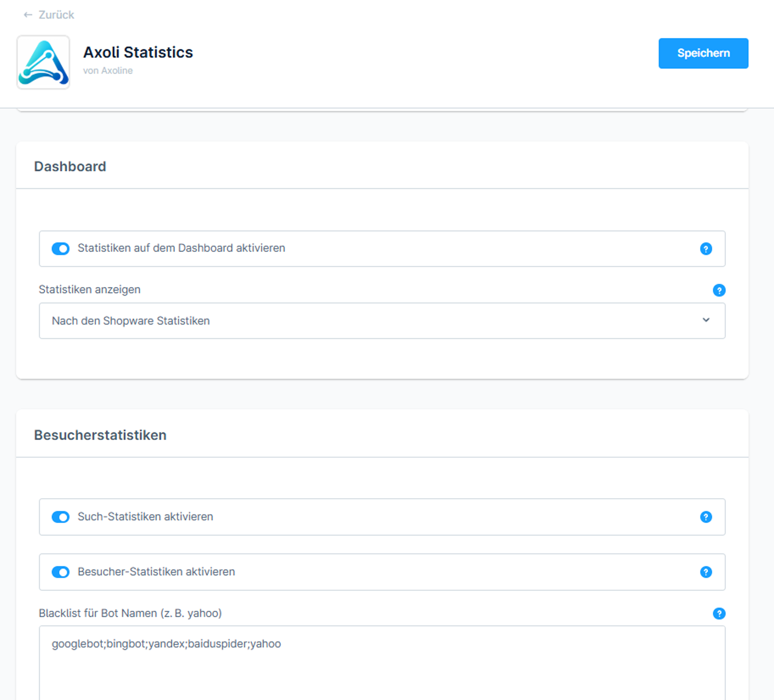Click the back arrow icon next to Zurück
The image size is (774, 700).
click(x=28, y=15)
